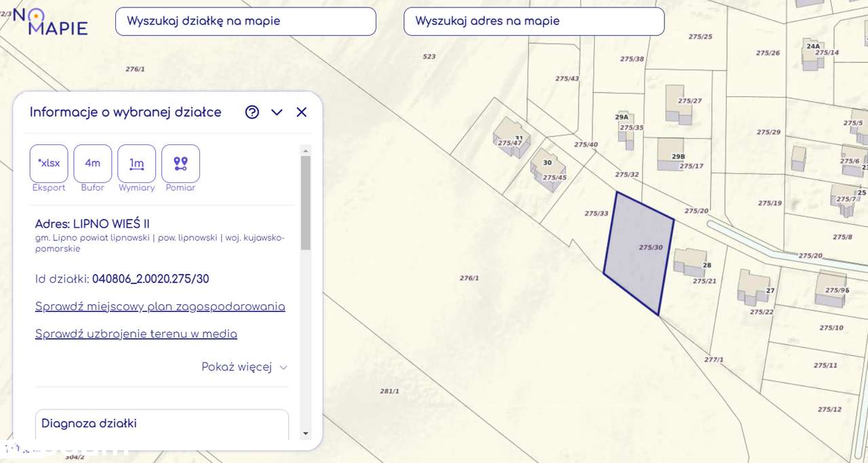The width and height of the screenshot is (868, 463).
Task: Click the panel scrollbar up arrow
Action: pos(306,150)
